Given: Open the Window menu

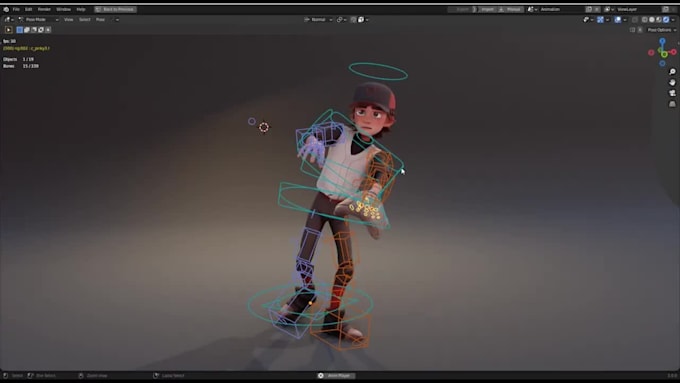Looking at the screenshot, I should click(63, 9).
